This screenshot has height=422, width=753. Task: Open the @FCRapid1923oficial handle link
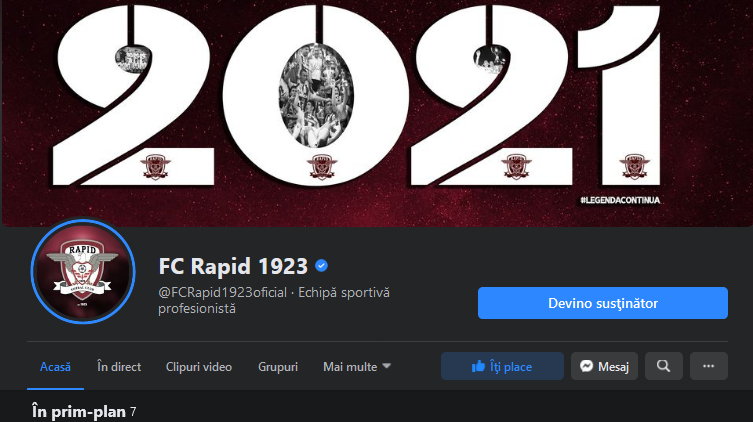(x=222, y=292)
